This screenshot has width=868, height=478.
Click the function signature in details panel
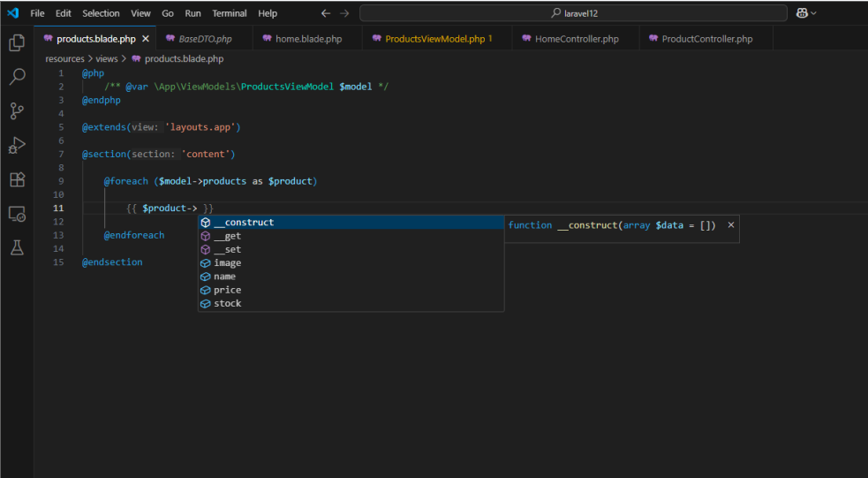tap(612, 225)
